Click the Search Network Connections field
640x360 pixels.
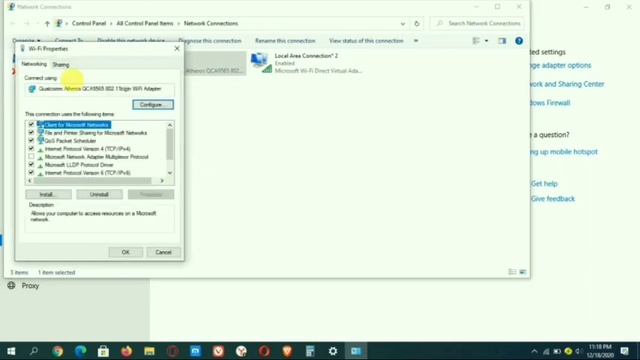coord(477,24)
